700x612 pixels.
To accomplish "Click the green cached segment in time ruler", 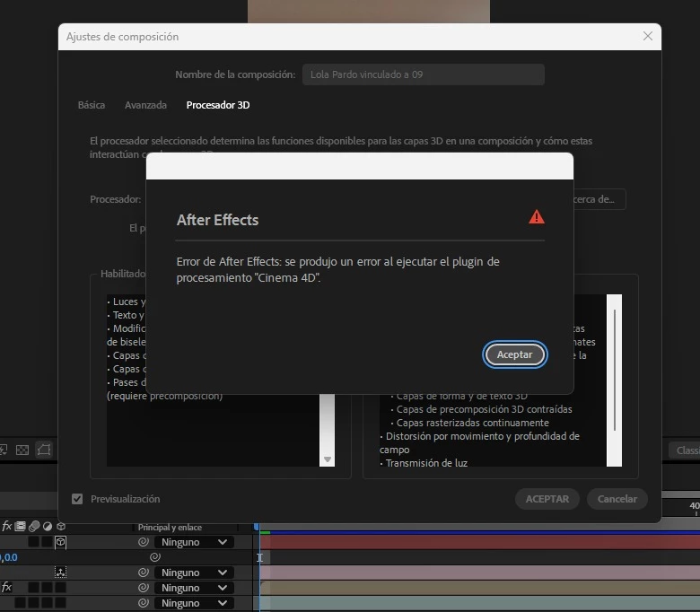I will pos(265,532).
